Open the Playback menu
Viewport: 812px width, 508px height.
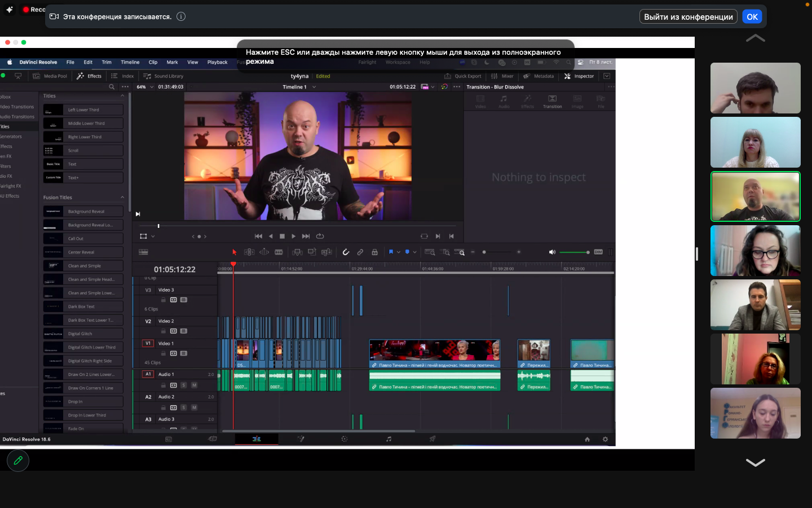pyautogui.click(x=217, y=62)
